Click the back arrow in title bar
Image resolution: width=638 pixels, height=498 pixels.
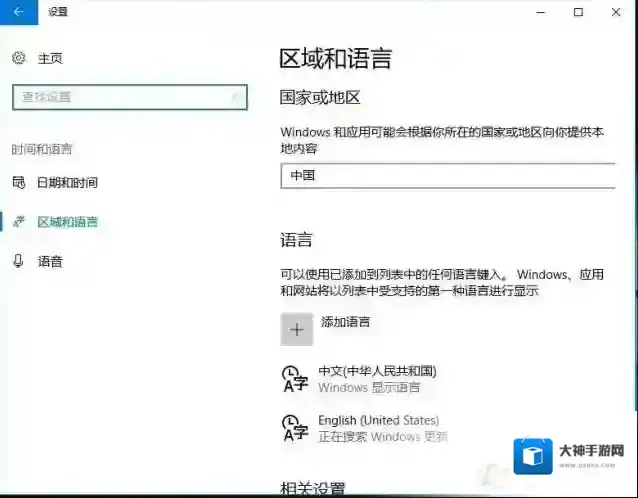pyautogui.click(x=18, y=12)
